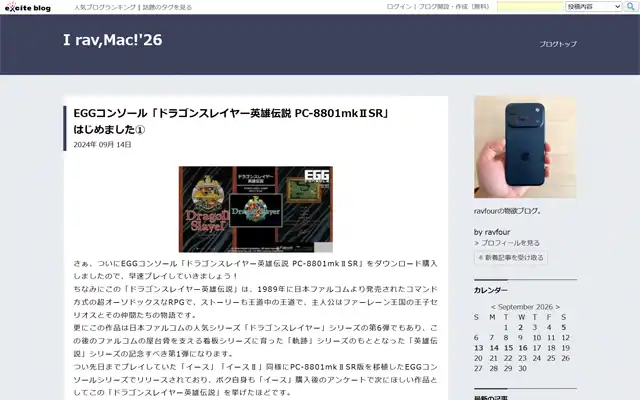Click the post date 2024年 09月 14日
Screen dimensions: 640x400
click(102, 144)
